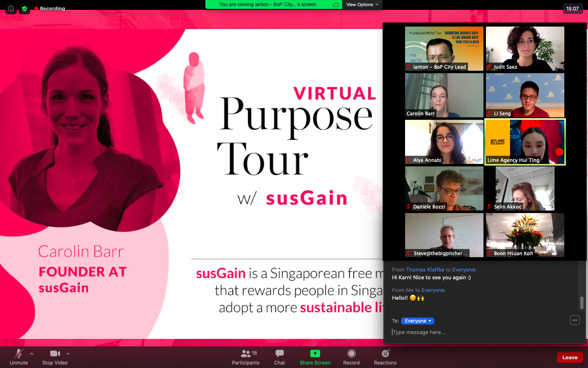Click the 15:07 meeting timer

point(572,9)
